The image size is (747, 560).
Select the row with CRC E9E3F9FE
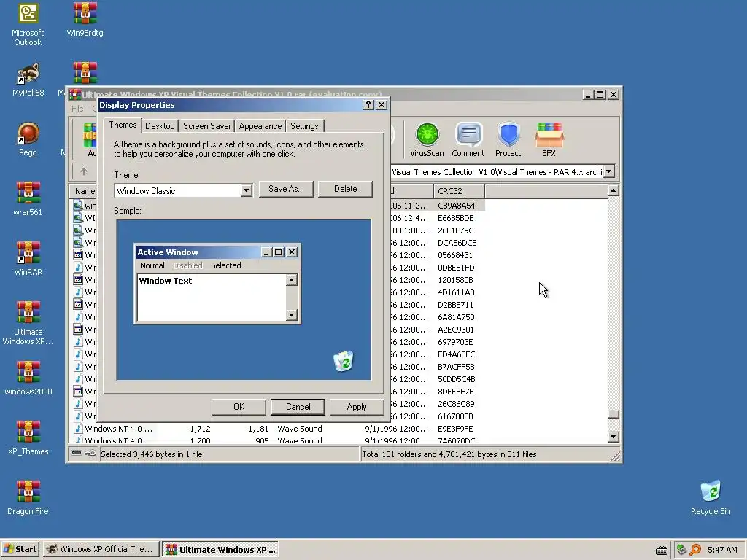(276, 429)
